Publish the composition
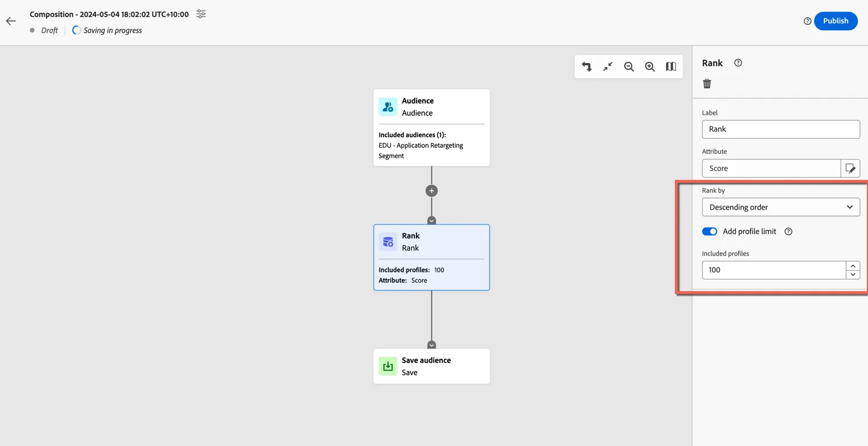The image size is (868, 446). click(835, 21)
